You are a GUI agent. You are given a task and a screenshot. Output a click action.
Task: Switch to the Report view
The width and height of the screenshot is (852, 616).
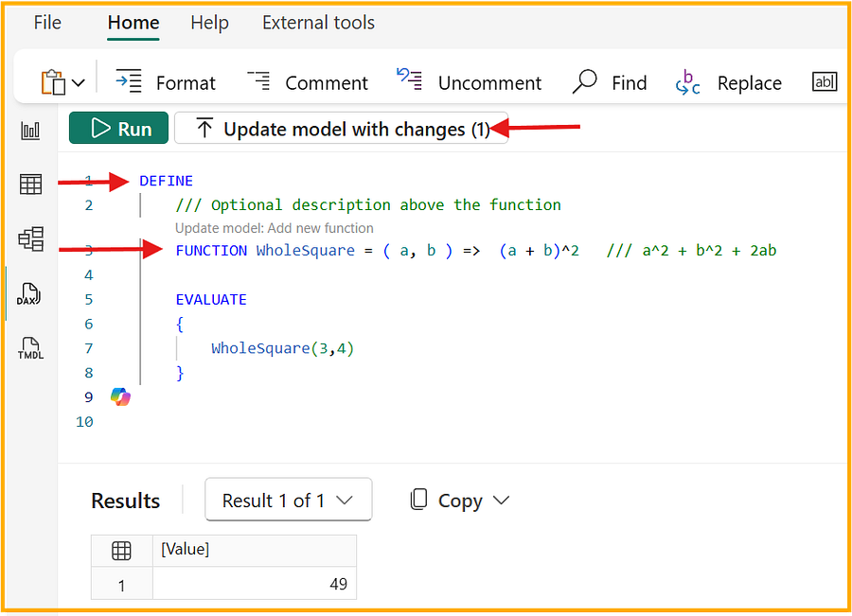click(x=29, y=130)
